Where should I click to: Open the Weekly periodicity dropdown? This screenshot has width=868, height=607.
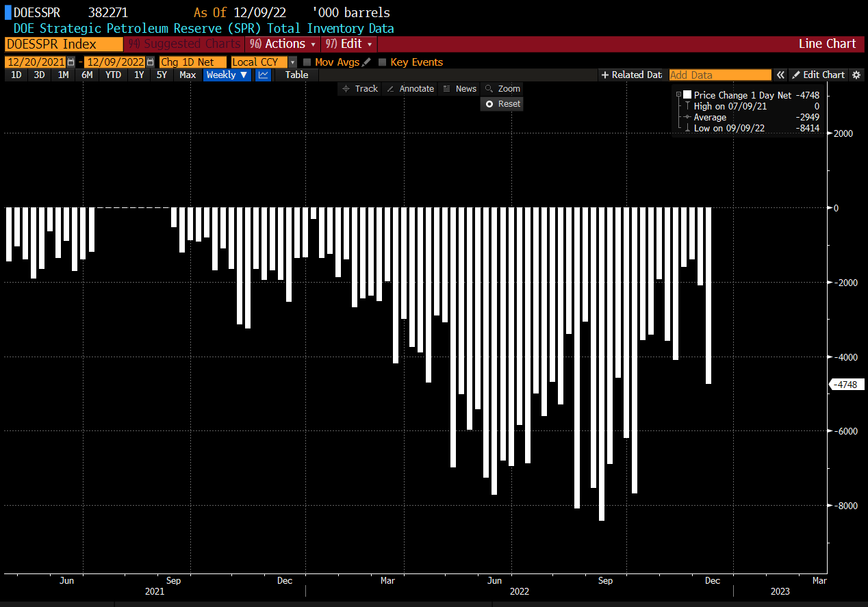[227, 75]
